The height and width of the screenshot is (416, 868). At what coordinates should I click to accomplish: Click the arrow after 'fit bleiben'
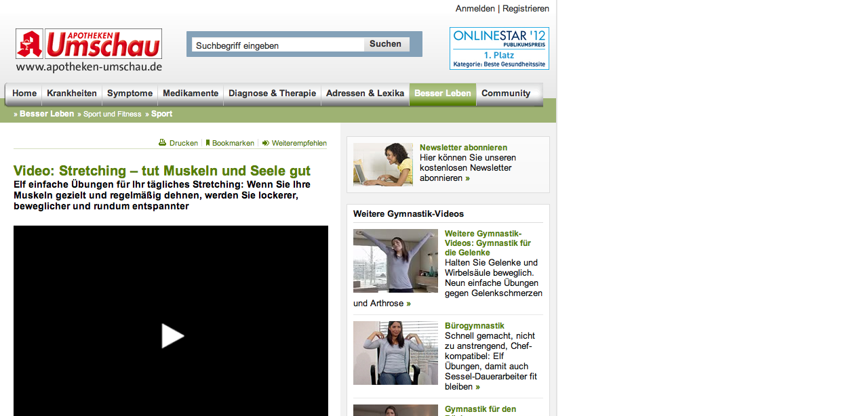coord(477,387)
